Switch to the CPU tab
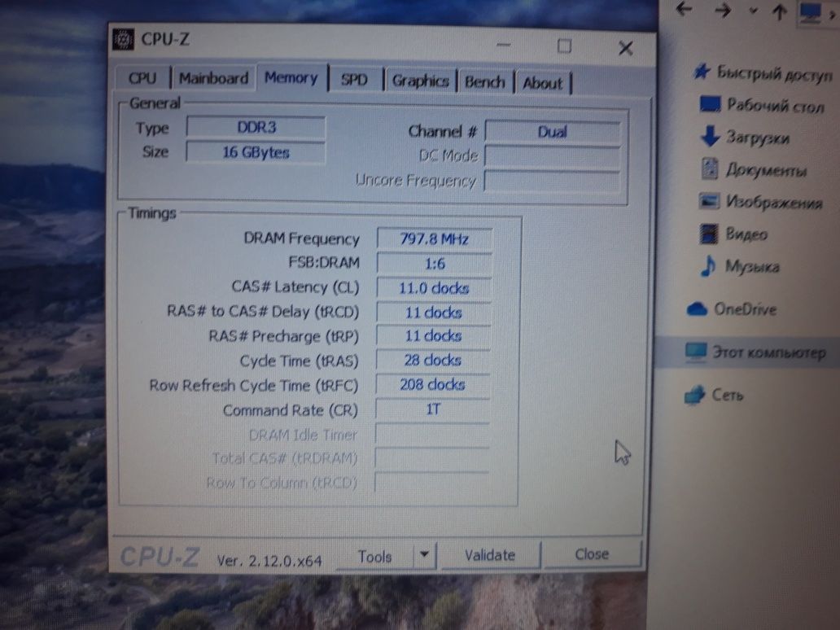This screenshot has width=840, height=630. tap(142, 78)
